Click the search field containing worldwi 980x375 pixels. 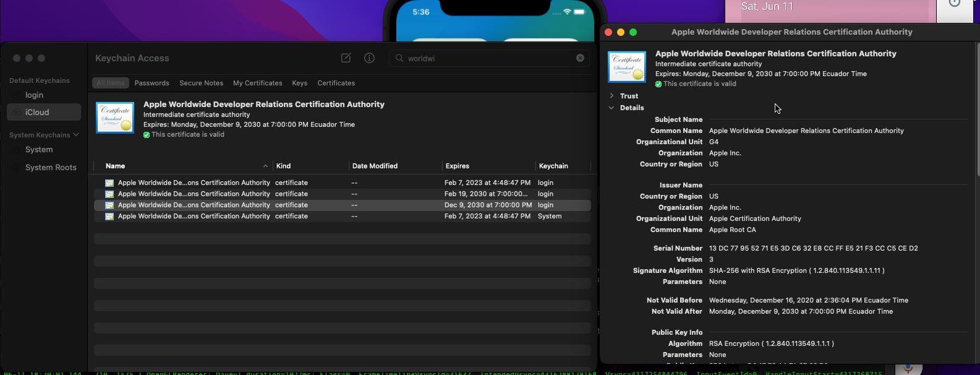tap(488, 58)
